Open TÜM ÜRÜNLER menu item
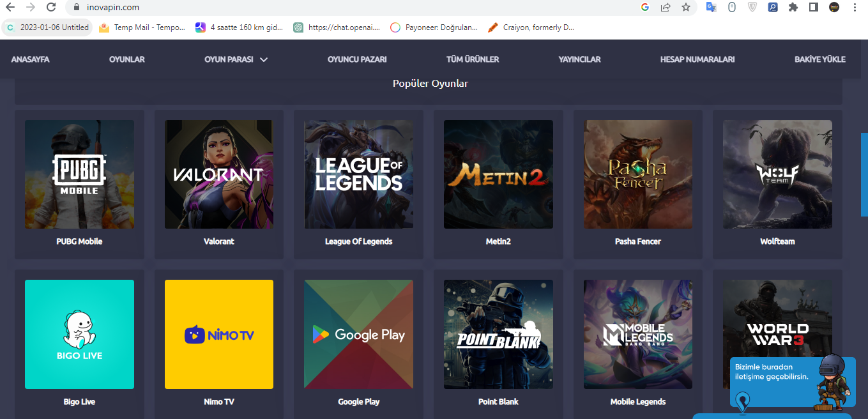Screen dimensions: 868x419 click(473, 59)
